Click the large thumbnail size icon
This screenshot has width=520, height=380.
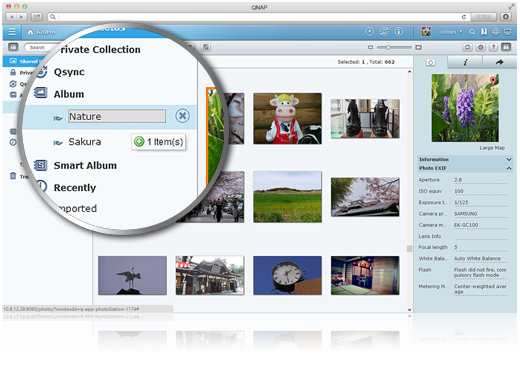tap(419, 47)
